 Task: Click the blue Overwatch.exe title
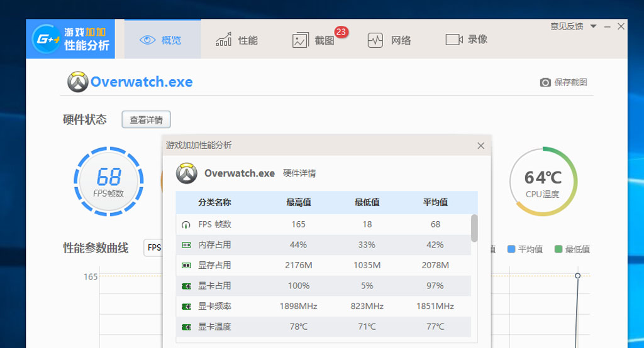pos(142,82)
